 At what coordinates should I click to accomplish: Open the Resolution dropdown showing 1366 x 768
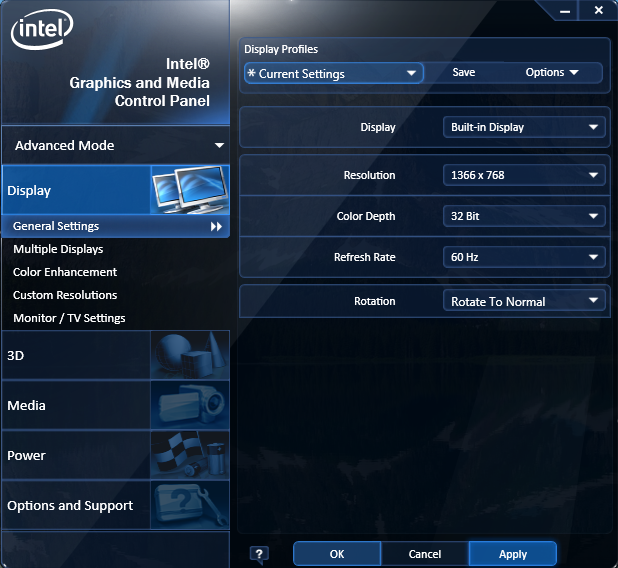[x=523, y=175]
